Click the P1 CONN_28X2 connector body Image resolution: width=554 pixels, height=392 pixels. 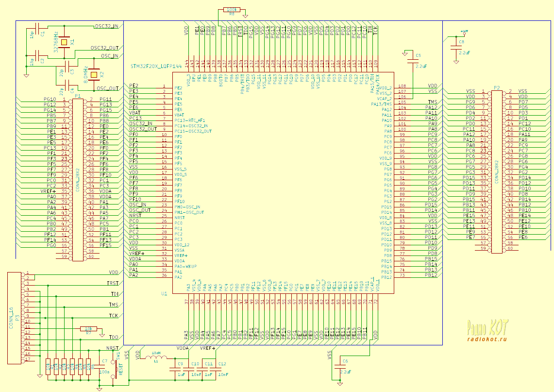click(78, 180)
